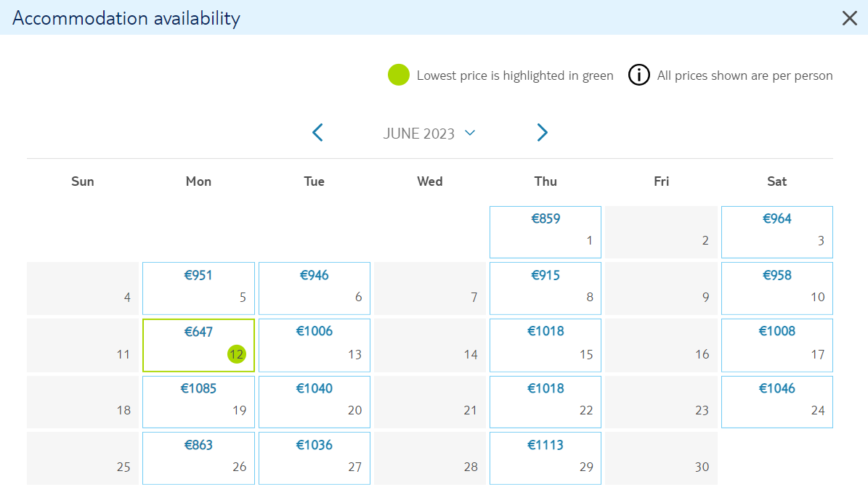This screenshot has width=868, height=495.
Task: Click the unavailable June 14 cell
Action: [x=430, y=345]
